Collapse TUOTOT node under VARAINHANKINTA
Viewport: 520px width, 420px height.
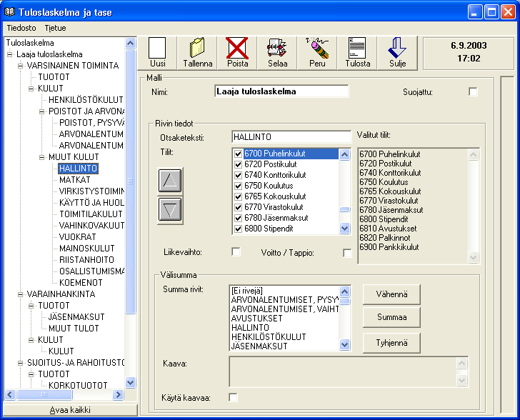(31, 306)
